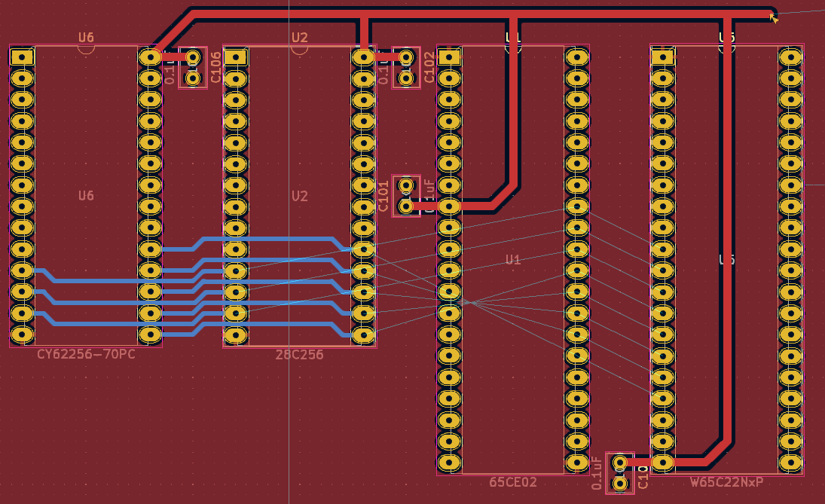The width and height of the screenshot is (825, 504).
Task: Click the square pin 1 pad of U2
Action: (236, 57)
